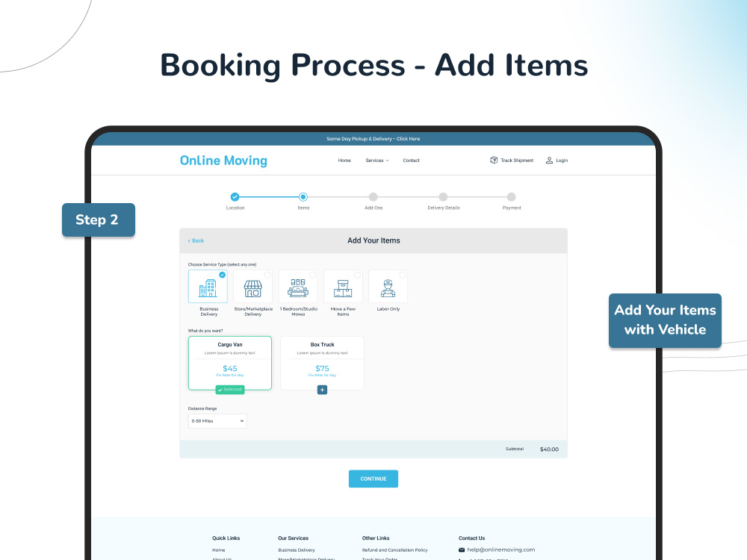Open the Track Shipment link
The width and height of the screenshot is (747, 560).
point(517,161)
